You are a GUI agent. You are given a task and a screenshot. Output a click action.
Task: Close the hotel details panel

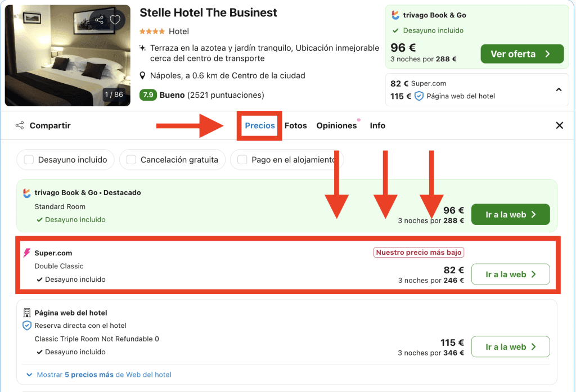[x=559, y=125]
